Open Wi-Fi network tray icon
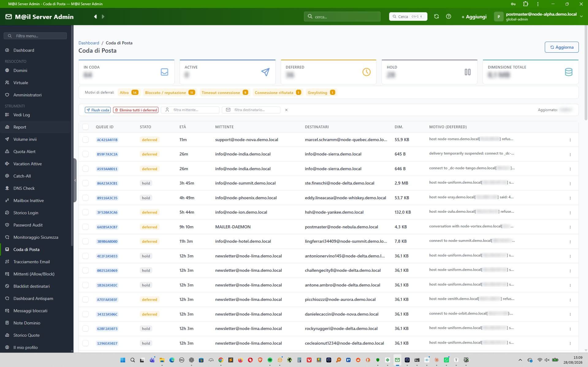This screenshot has height=367, width=588. click(x=540, y=360)
